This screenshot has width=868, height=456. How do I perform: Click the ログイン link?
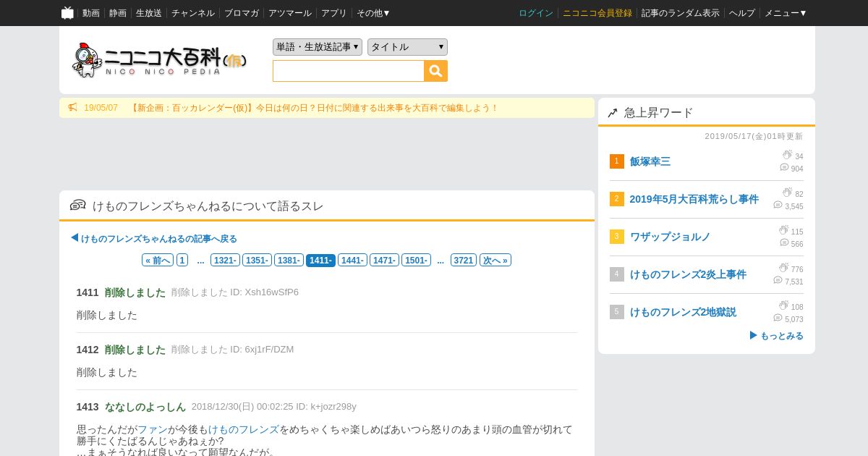point(536,13)
